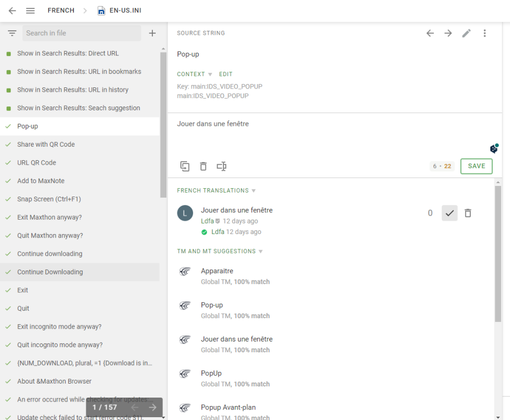This screenshot has height=420, width=510.
Task: Edit source string with pencil icon
Action: 466,33
